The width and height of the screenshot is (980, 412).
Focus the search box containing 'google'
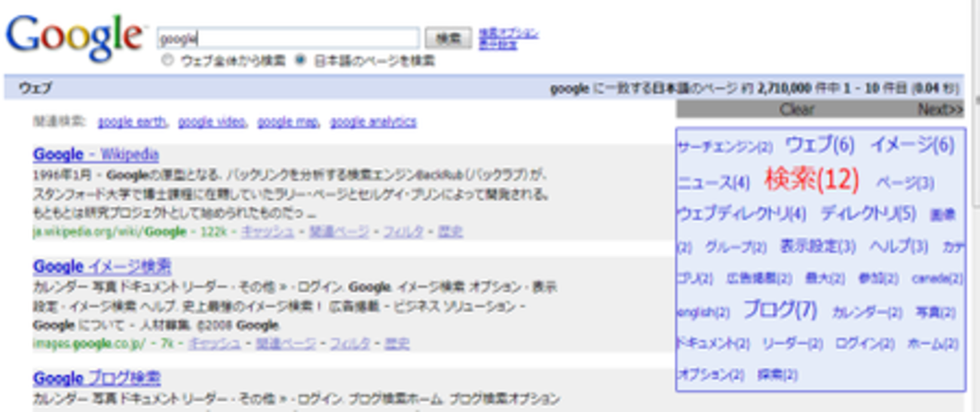[289, 38]
